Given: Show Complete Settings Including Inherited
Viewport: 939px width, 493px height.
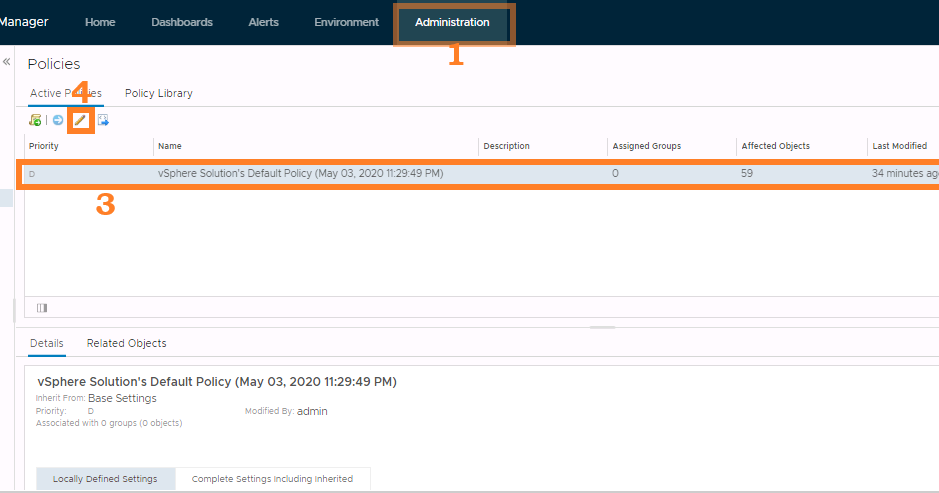Looking at the screenshot, I should coord(272,479).
